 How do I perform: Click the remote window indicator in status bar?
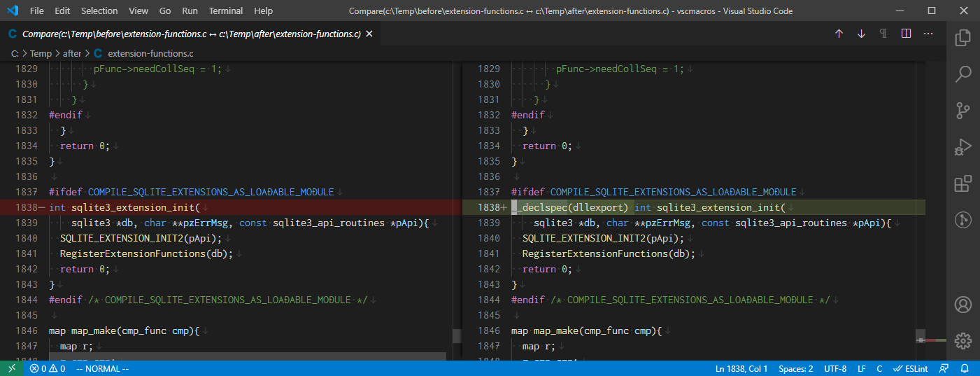12,368
